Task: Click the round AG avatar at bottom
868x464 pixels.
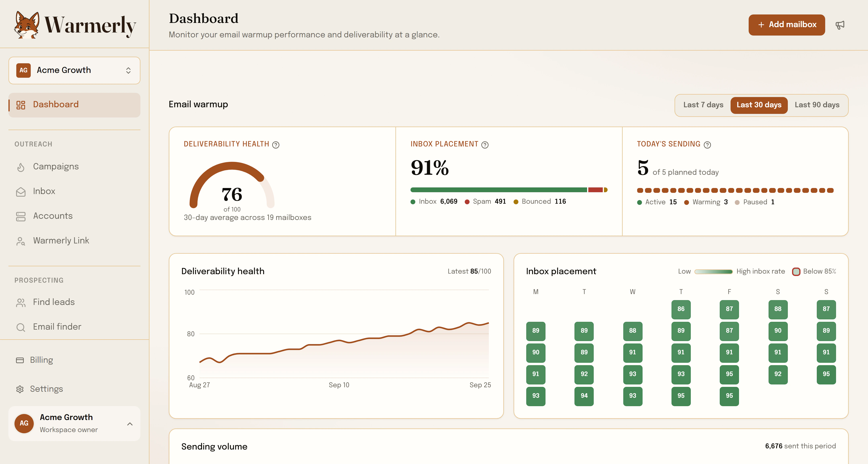Action: coord(24,423)
